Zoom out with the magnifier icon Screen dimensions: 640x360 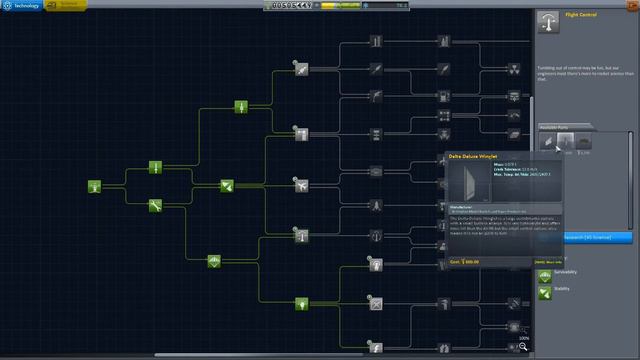tap(523, 347)
